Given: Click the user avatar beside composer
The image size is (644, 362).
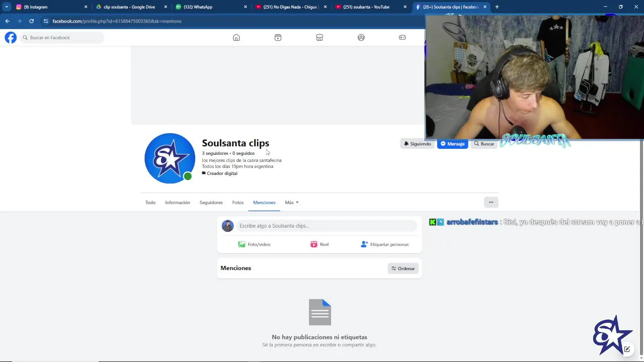Looking at the screenshot, I should 227,226.
